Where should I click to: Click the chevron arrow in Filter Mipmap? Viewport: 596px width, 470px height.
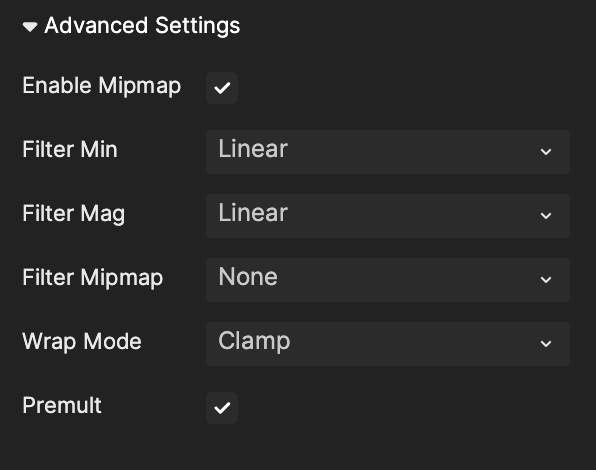[546, 280]
